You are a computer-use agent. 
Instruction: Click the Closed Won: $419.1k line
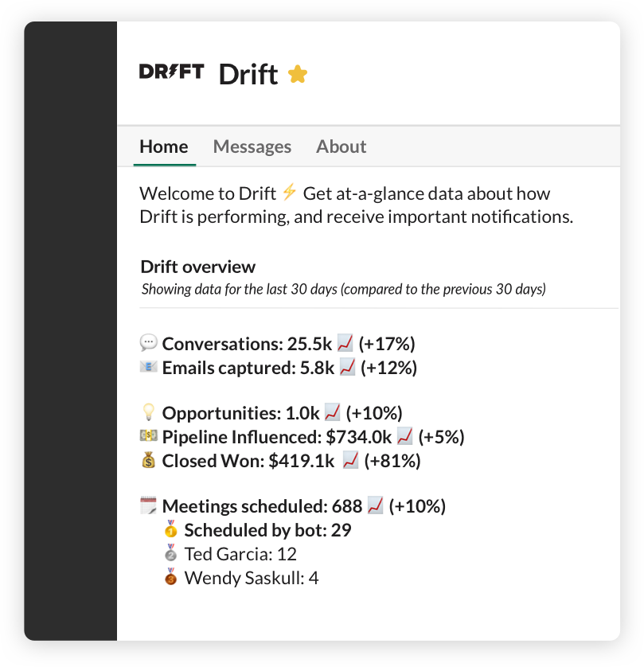coord(280,461)
